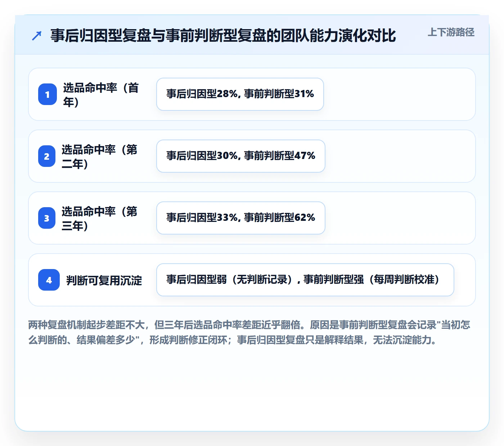504x446 pixels.
Task: Click the value box 事后归因型30%, 事前判断型47%
Action: coord(241,156)
